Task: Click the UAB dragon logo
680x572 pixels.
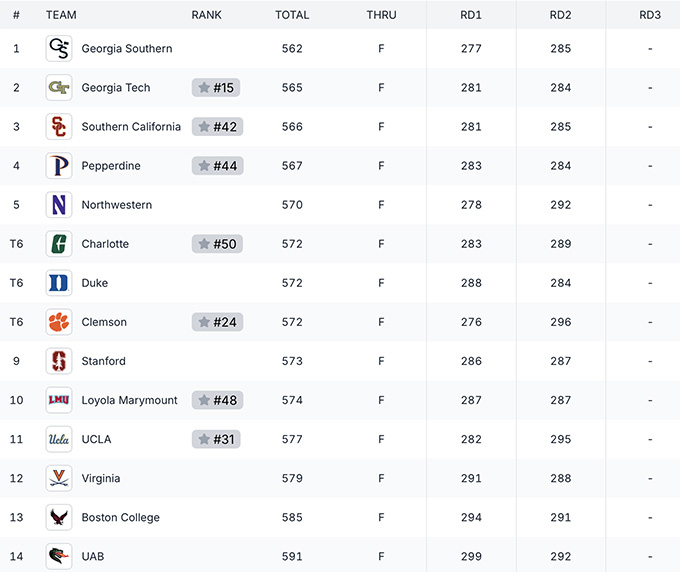Action: pos(59,556)
